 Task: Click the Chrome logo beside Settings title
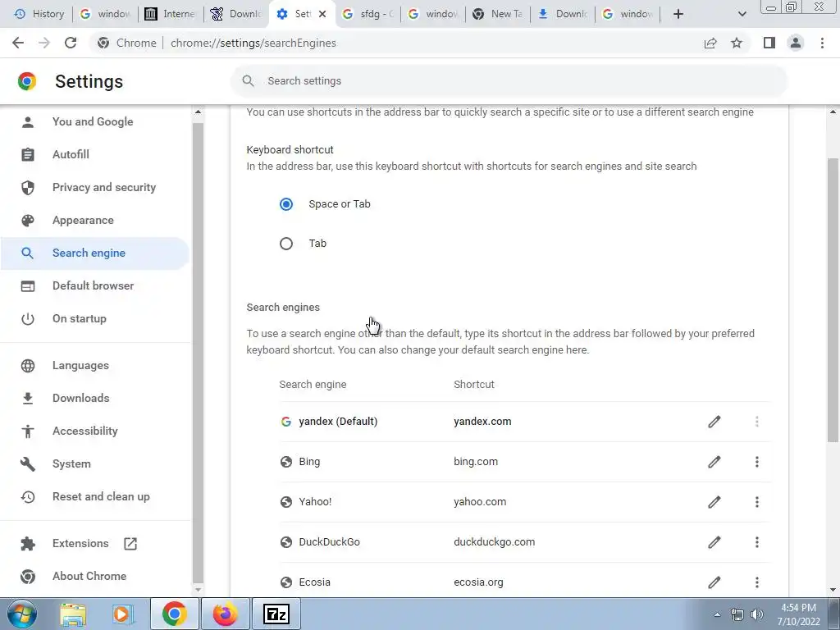point(27,81)
